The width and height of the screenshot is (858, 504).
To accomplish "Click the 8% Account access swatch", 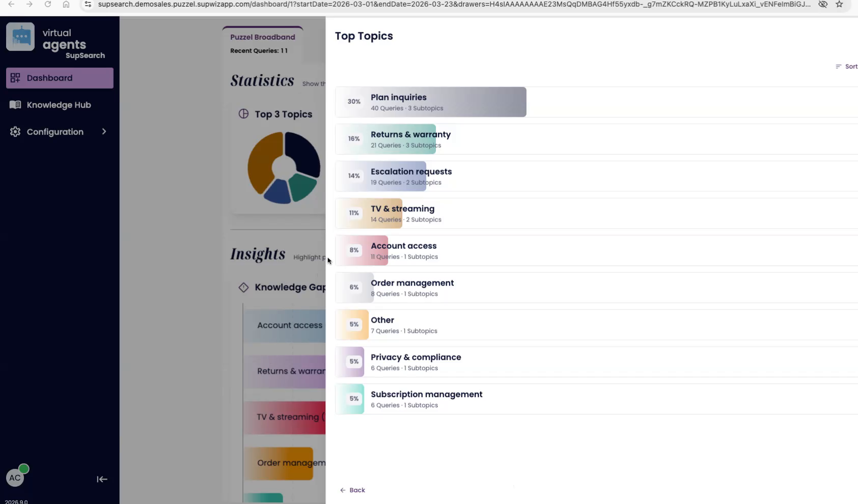I will pos(354,250).
